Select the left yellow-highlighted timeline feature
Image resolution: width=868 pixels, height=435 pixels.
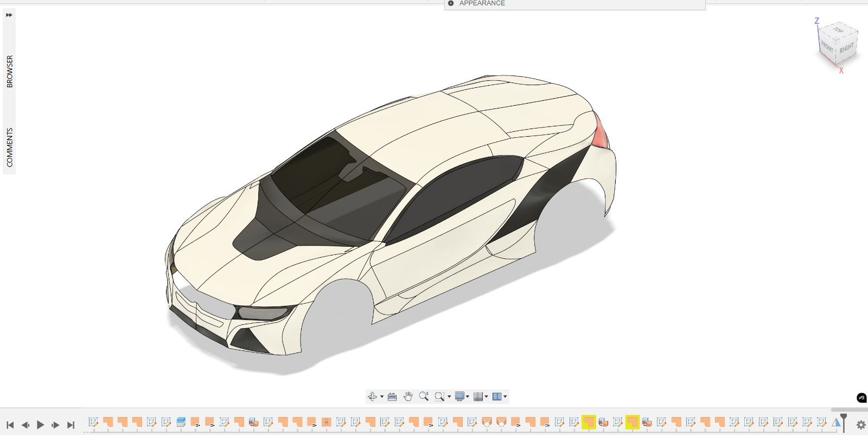[x=588, y=421]
